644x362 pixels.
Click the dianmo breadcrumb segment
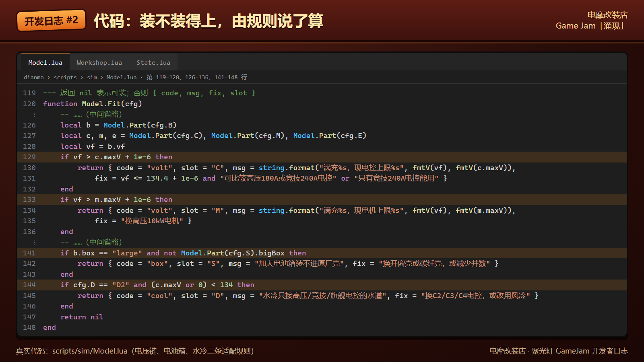(34, 77)
